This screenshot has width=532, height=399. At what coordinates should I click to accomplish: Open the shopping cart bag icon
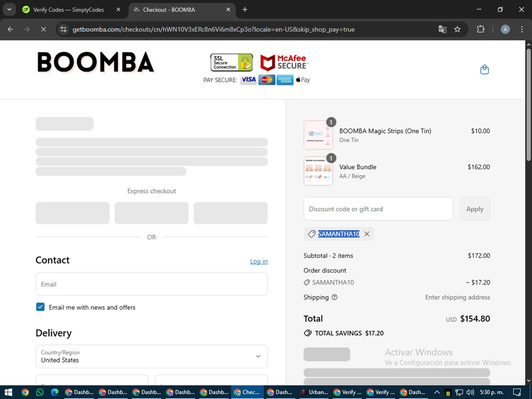(x=484, y=70)
